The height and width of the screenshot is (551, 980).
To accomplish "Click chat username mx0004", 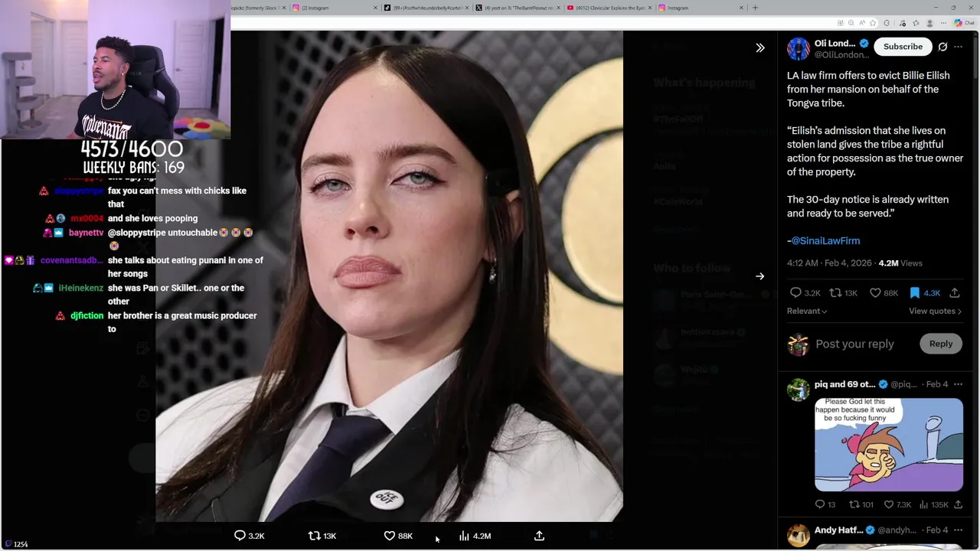I will click(x=87, y=218).
